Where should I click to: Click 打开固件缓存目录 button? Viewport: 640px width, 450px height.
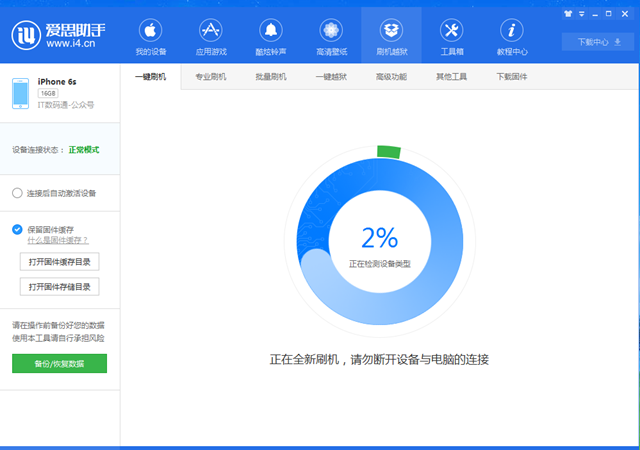tap(59, 262)
